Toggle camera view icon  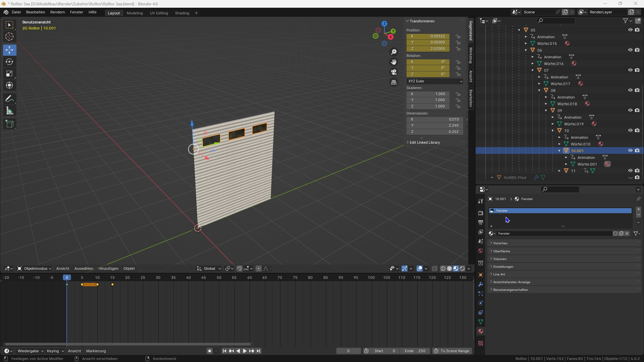[x=394, y=72]
